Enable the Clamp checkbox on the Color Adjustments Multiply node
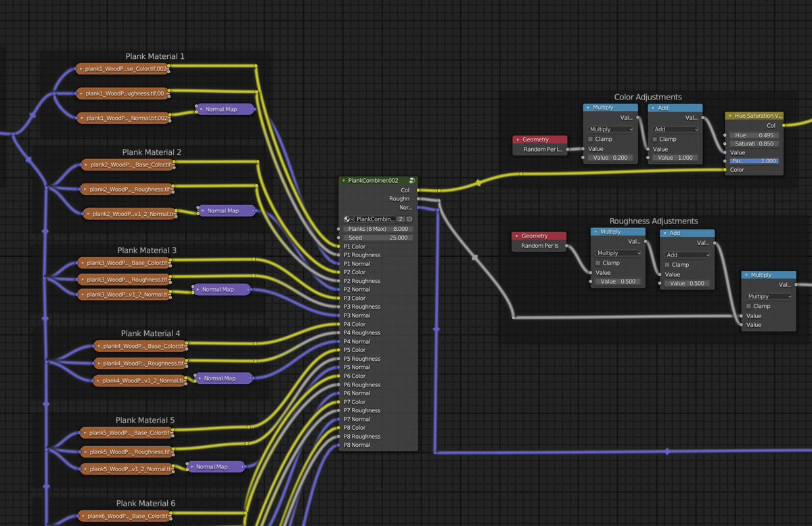 click(x=591, y=139)
